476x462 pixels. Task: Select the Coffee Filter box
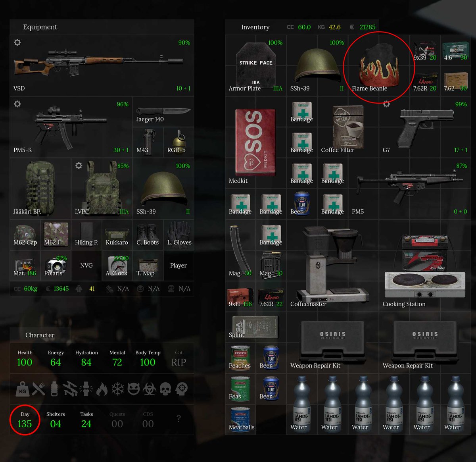348,127
